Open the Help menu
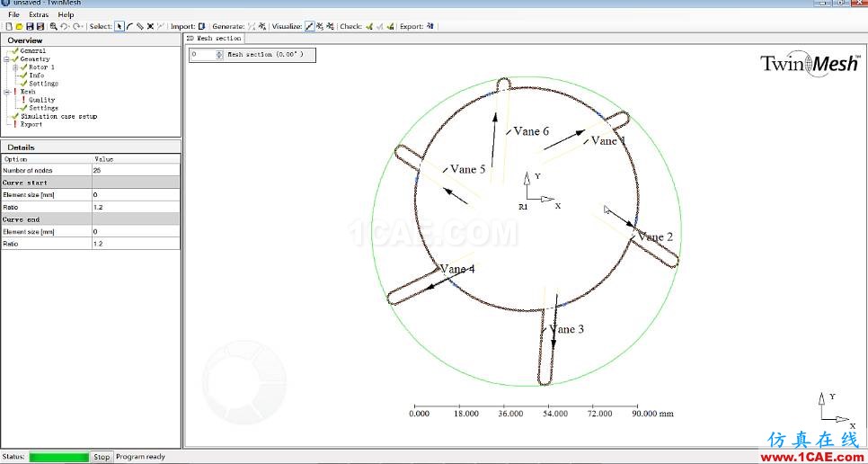 [66, 14]
